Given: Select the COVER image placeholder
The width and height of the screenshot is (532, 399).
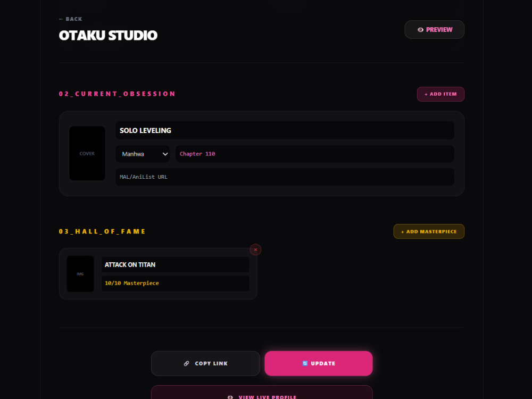Looking at the screenshot, I should click(87, 153).
